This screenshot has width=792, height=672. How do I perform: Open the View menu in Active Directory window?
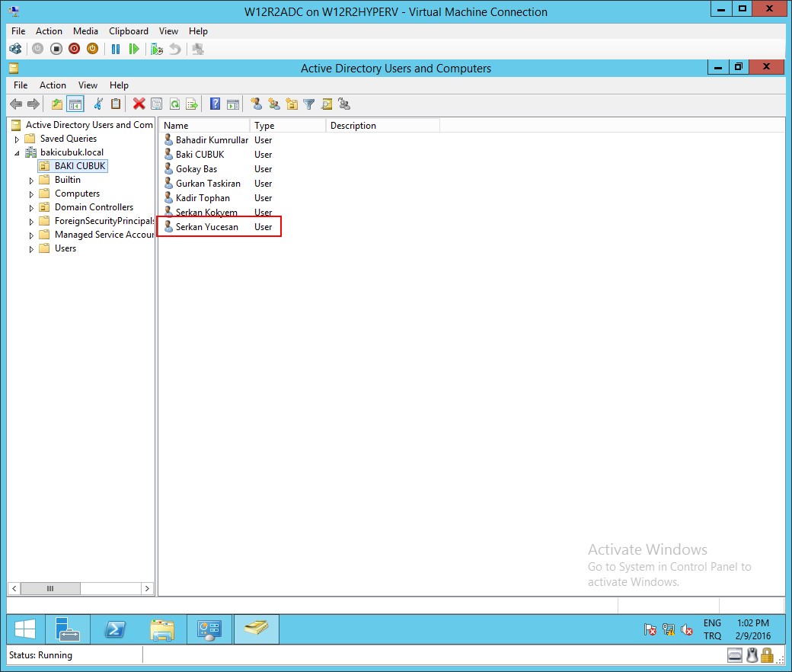pyautogui.click(x=88, y=85)
